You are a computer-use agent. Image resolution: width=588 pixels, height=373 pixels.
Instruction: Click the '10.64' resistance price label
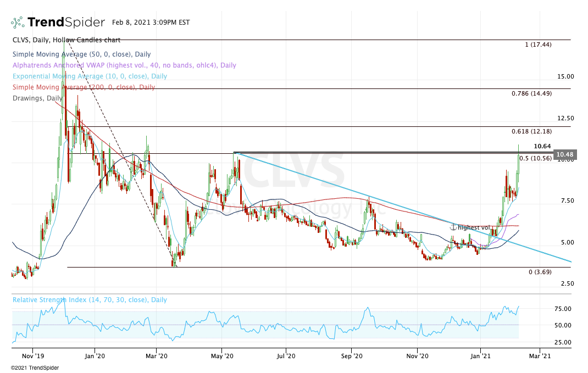click(542, 146)
